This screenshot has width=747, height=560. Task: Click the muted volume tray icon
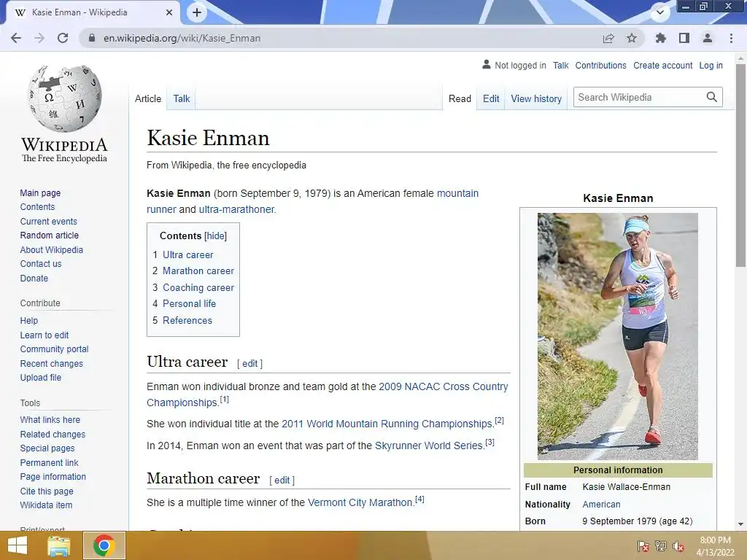(x=678, y=546)
